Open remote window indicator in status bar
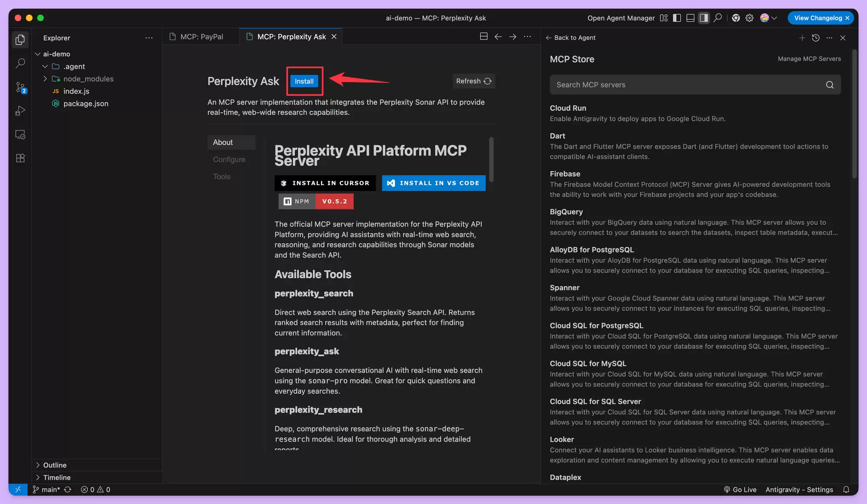The width and height of the screenshot is (867, 504). coord(18,489)
